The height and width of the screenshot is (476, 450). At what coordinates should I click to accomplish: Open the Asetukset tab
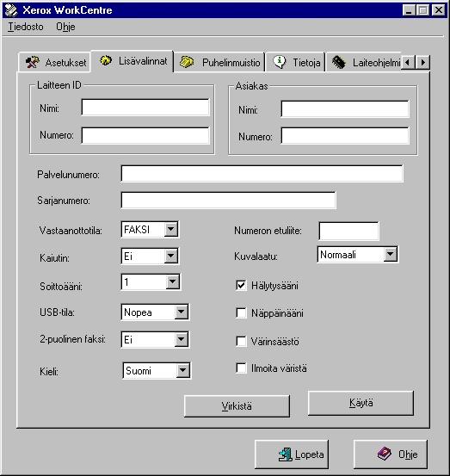(54, 63)
